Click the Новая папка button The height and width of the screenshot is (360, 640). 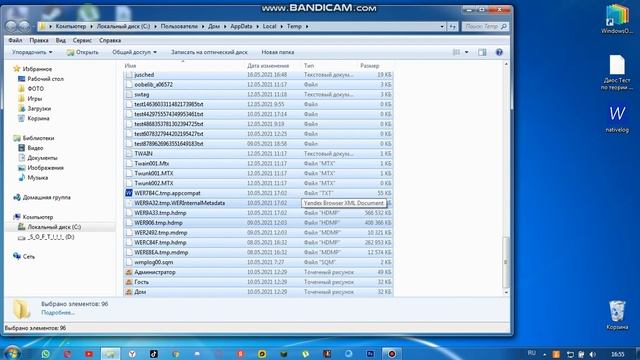278,52
